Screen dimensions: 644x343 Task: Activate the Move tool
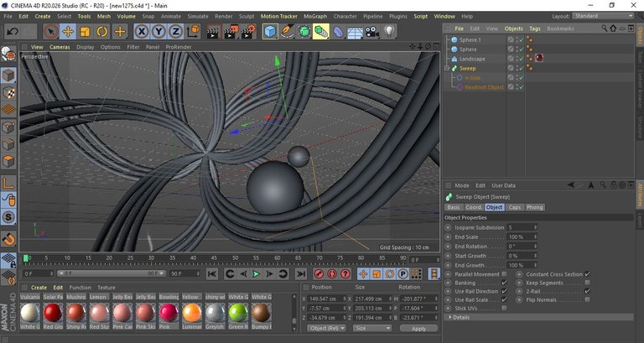click(x=68, y=32)
